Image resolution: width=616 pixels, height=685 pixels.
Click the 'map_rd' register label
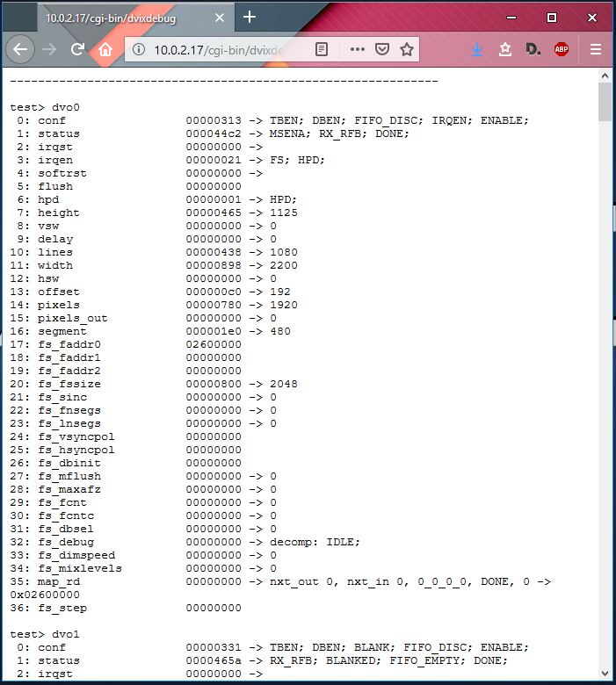(59, 582)
